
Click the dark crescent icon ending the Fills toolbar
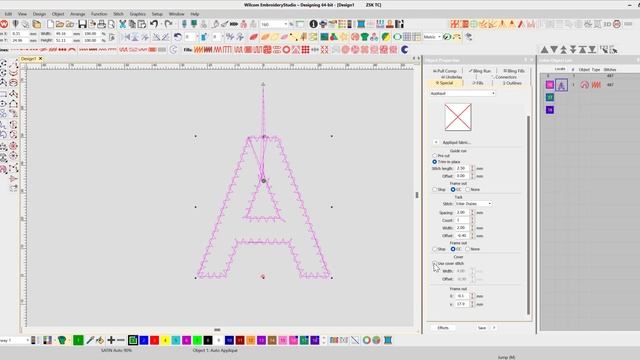pos(404,50)
